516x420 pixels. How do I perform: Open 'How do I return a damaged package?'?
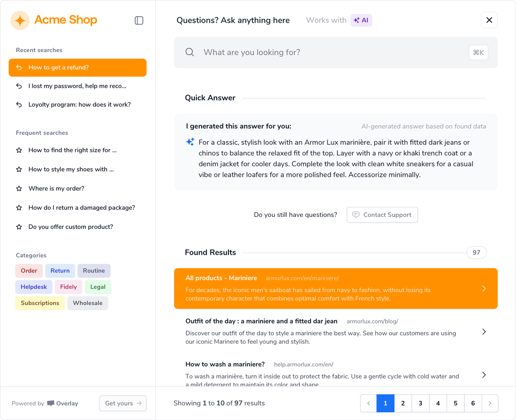click(x=81, y=207)
